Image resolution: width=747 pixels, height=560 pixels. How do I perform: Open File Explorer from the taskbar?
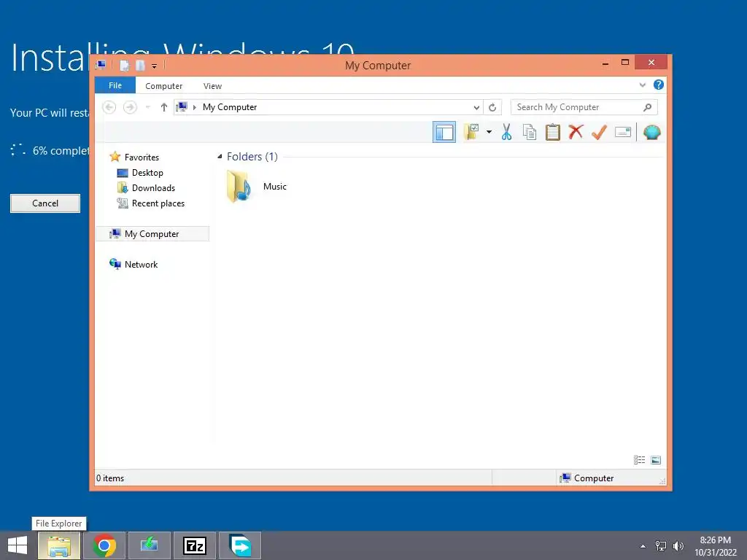(59, 545)
